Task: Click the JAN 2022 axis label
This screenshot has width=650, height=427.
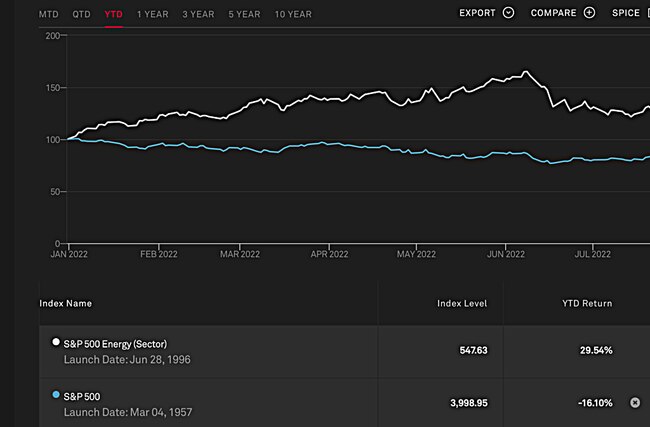Action: pyautogui.click(x=69, y=254)
